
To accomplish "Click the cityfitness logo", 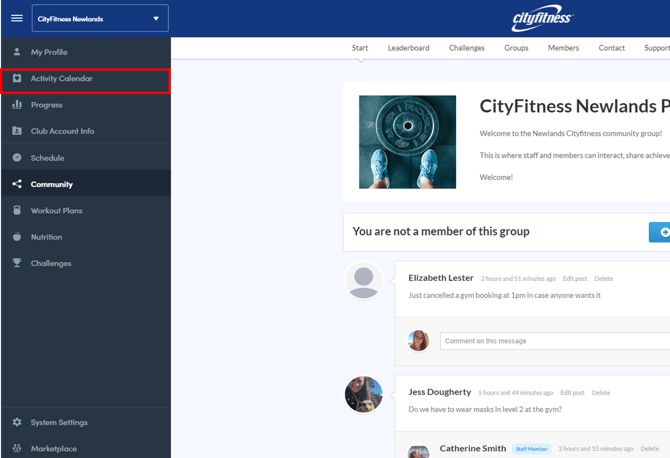I will [542, 18].
